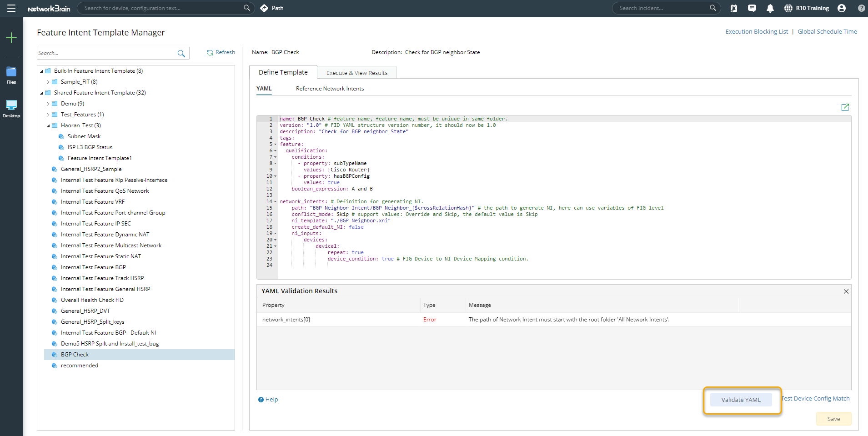The width and height of the screenshot is (868, 436).
Task: Open the chat messages icon
Action: [x=752, y=8]
